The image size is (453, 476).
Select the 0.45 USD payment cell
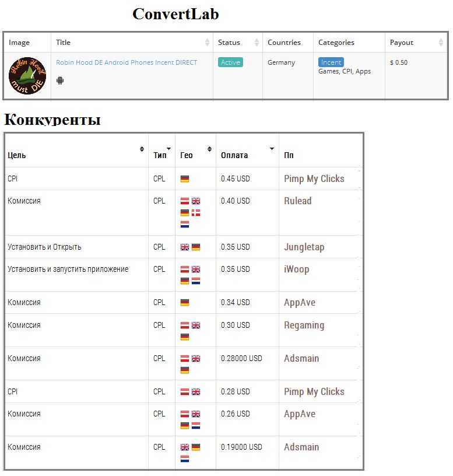click(x=236, y=178)
